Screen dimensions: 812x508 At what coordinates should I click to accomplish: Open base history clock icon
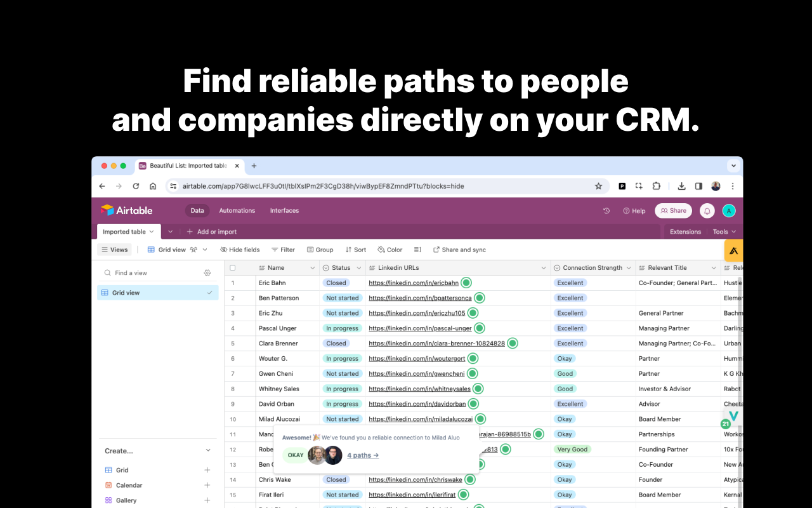click(606, 211)
